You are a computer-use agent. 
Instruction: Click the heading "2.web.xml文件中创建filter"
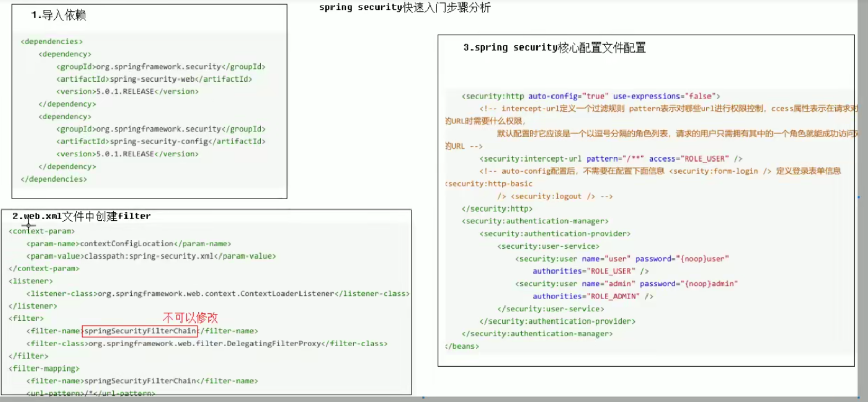(x=82, y=216)
